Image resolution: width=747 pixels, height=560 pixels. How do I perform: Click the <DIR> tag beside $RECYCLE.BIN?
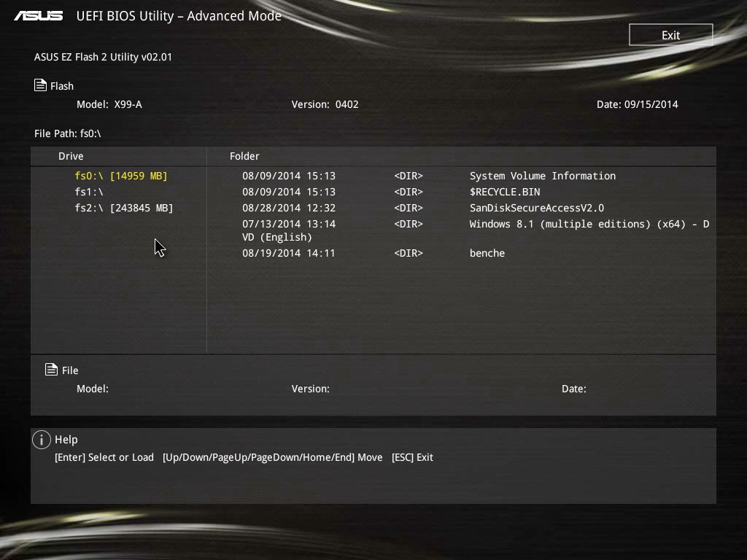[409, 192]
